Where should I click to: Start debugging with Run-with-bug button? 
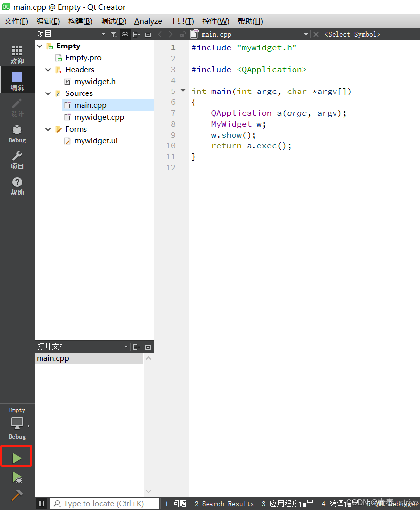pyautogui.click(x=17, y=477)
